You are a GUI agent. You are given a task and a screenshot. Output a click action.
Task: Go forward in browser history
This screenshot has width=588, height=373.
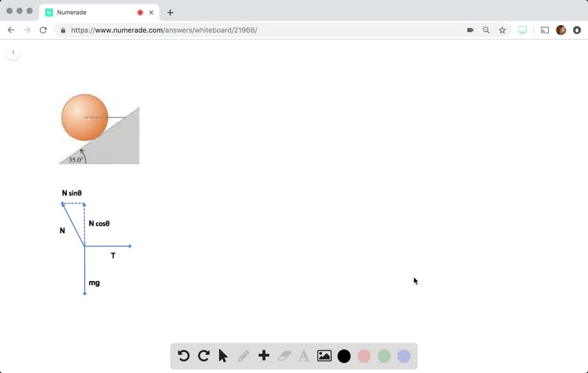tap(27, 30)
